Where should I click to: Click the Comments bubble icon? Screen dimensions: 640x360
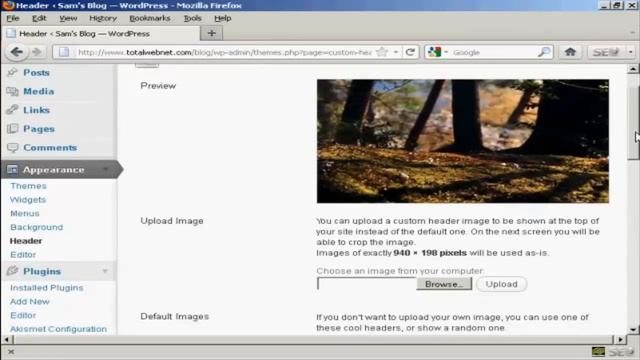13,147
